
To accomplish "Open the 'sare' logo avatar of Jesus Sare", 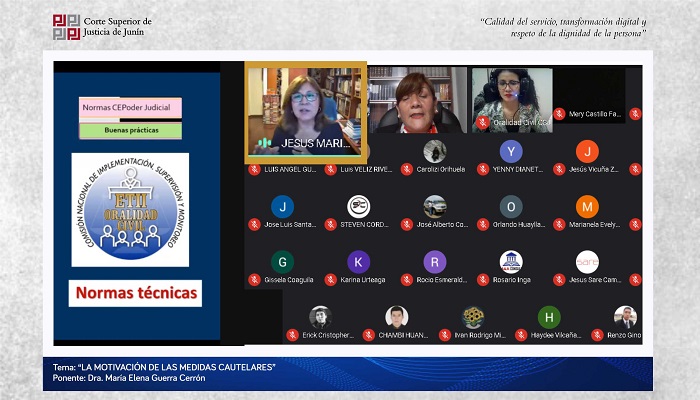I will tap(588, 262).
